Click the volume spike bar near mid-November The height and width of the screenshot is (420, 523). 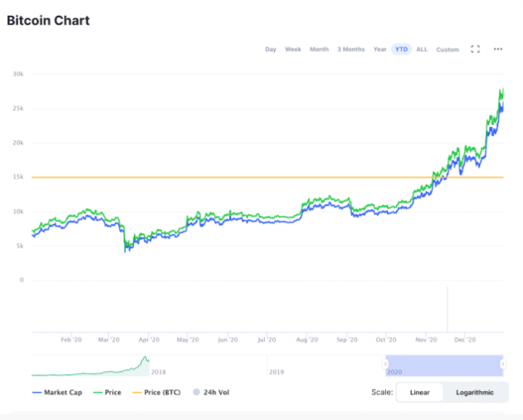447,310
